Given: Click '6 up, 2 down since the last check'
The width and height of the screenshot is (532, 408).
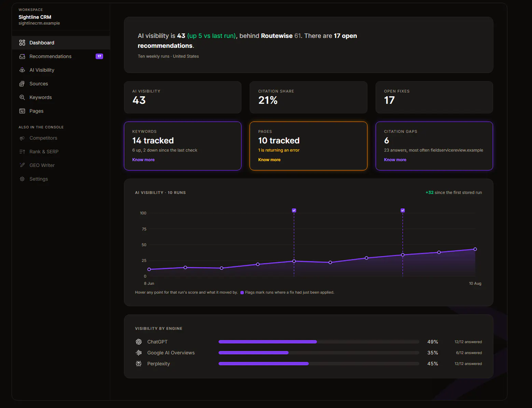Looking at the screenshot, I should pyautogui.click(x=165, y=150).
